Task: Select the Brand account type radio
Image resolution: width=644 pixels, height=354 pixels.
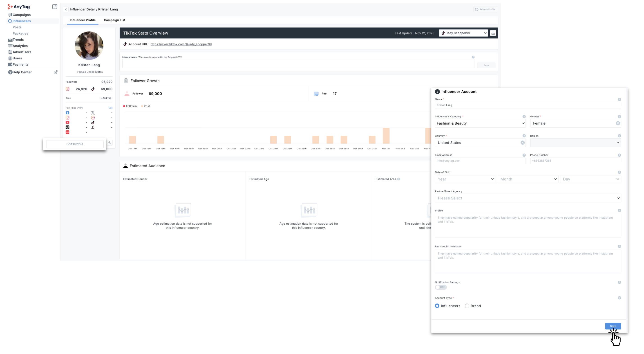Action: coord(467,306)
